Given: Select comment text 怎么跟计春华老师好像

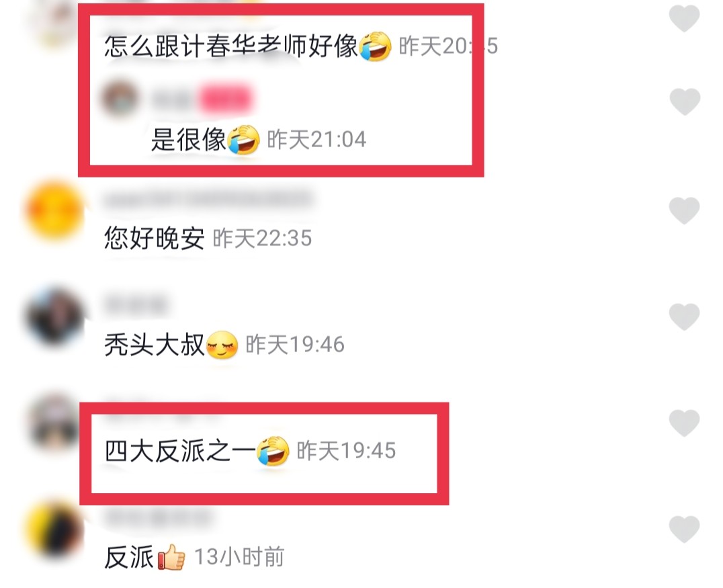Looking at the screenshot, I should click(x=231, y=46).
